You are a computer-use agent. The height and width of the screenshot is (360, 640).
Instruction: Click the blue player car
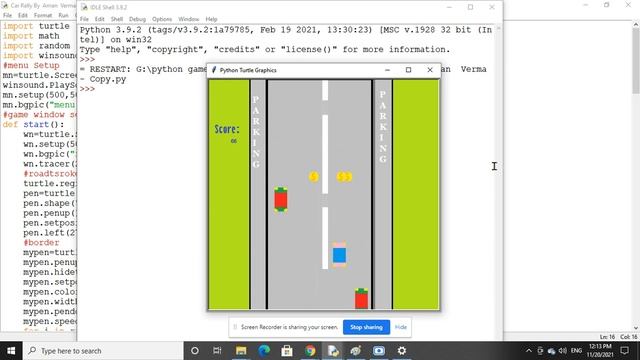click(339, 255)
